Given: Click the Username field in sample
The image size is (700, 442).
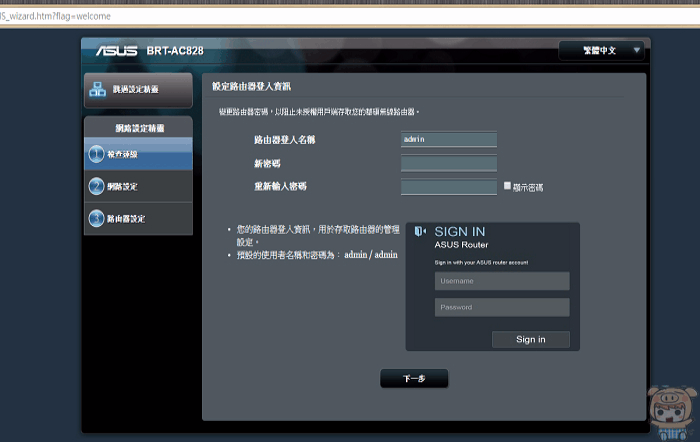Looking at the screenshot, I should (502, 281).
